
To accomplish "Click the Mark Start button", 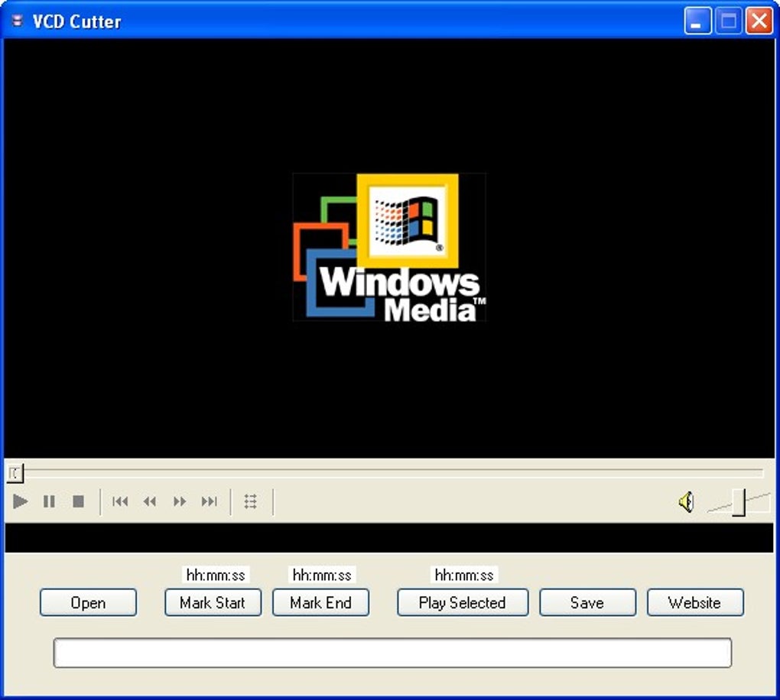I will (x=213, y=602).
